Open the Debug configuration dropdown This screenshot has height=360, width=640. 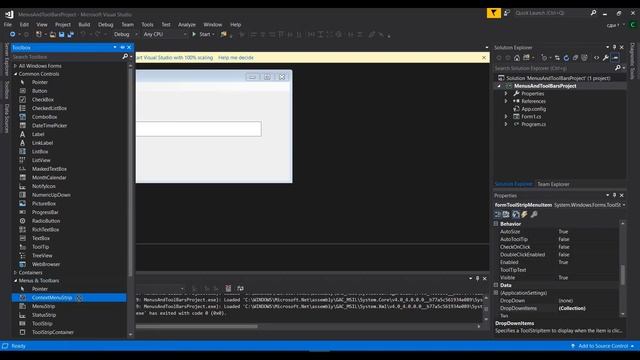125,35
